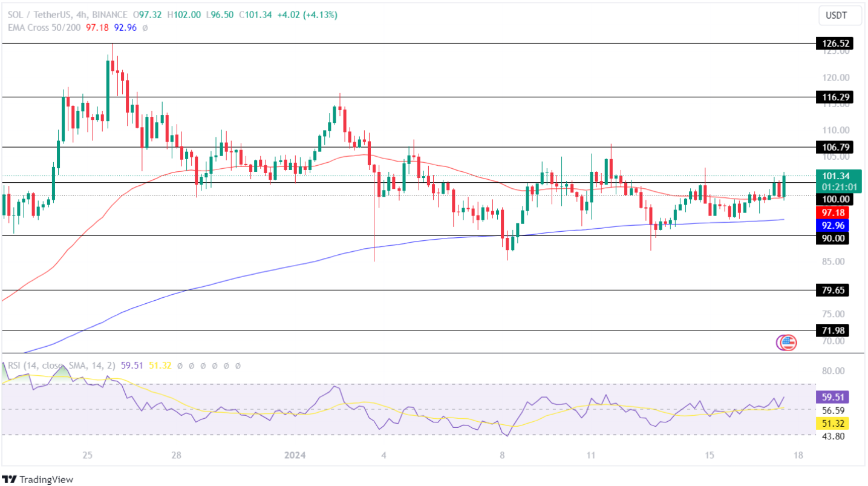Click the 11 date on time axis
Viewport: 868px width, 486px height.
tap(591, 455)
